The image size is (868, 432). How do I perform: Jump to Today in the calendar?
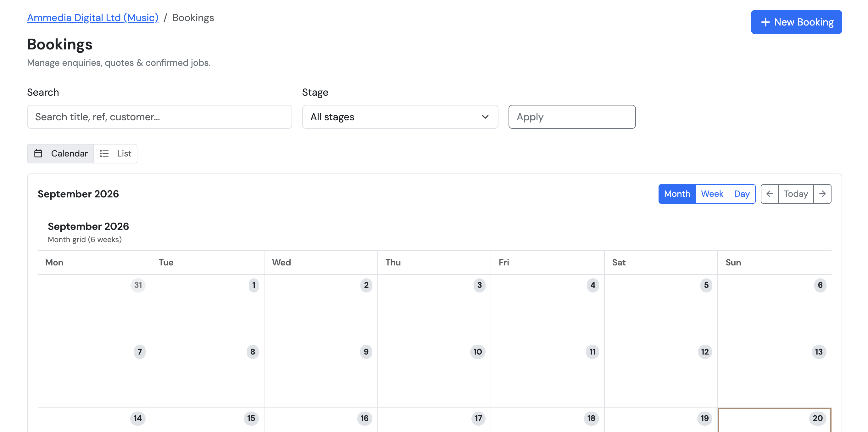coord(796,194)
